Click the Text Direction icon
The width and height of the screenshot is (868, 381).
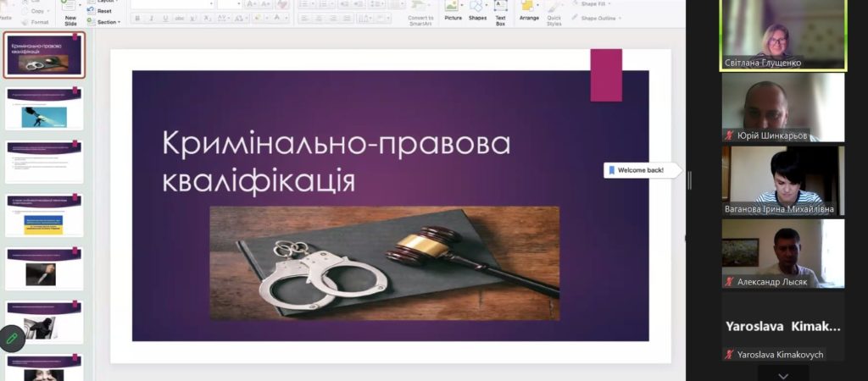pyautogui.click(x=364, y=19)
